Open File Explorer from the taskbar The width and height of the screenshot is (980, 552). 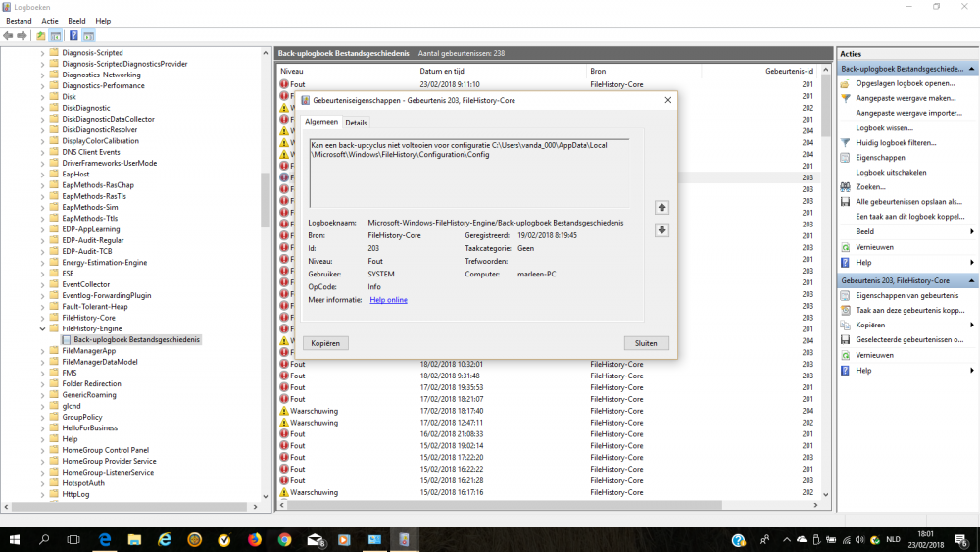click(134, 539)
